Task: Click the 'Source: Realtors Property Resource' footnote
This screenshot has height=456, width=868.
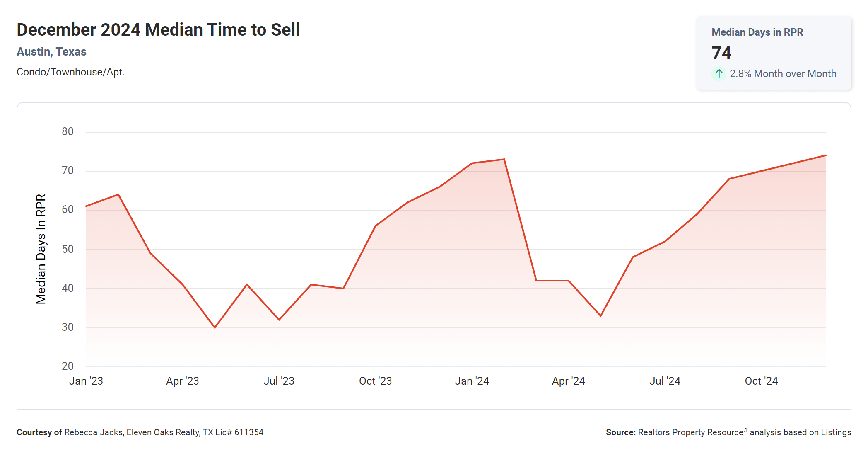Action: point(728,432)
